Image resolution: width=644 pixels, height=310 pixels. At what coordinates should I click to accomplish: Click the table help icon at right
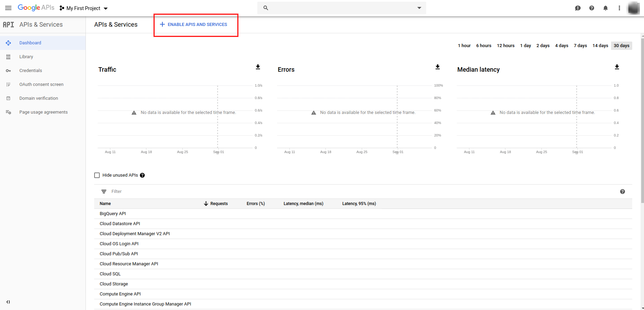pyautogui.click(x=622, y=192)
